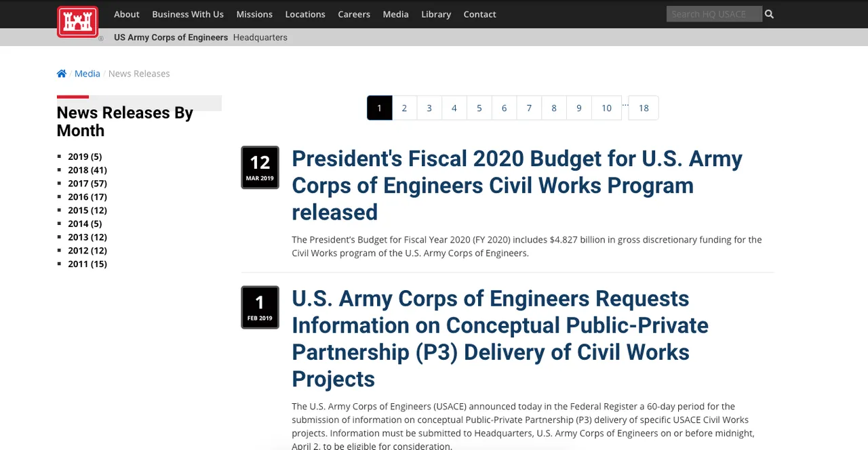Open the Media menu
This screenshot has width=868, height=450.
point(395,14)
